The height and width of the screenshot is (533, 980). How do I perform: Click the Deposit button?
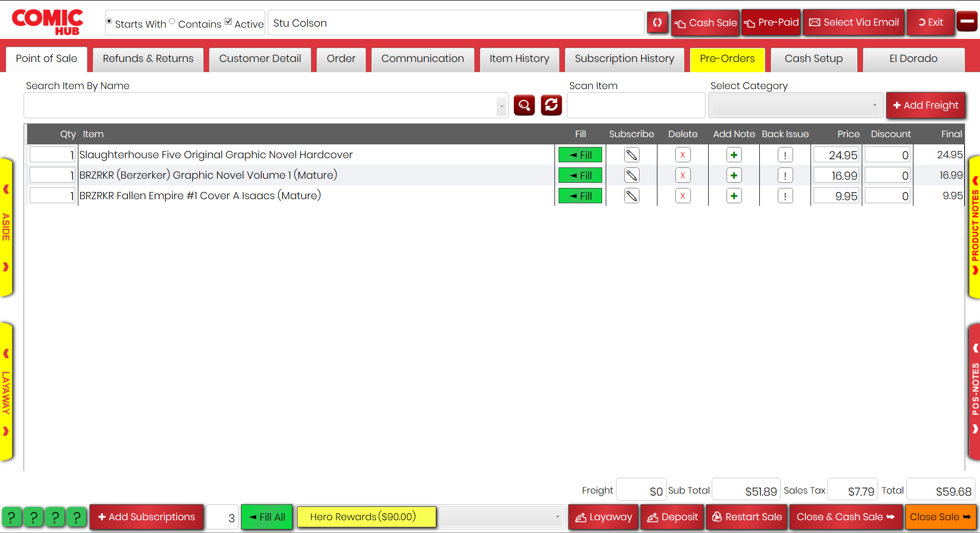pyautogui.click(x=672, y=517)
